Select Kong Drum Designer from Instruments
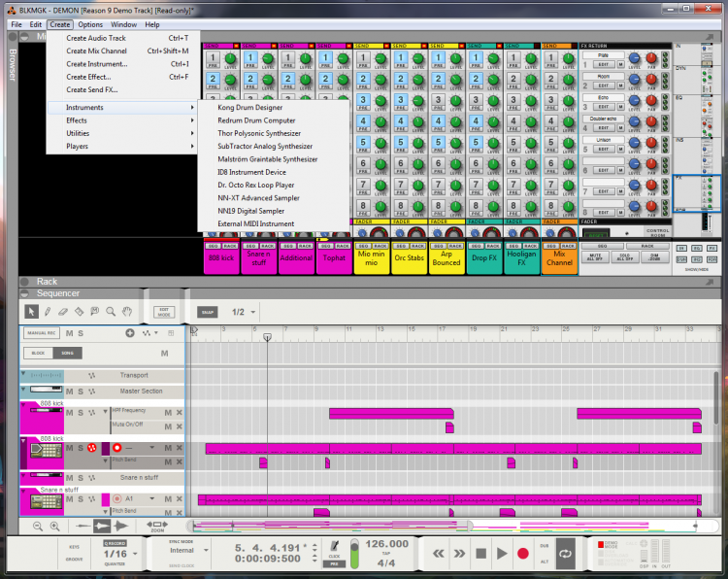 point(274,107)
